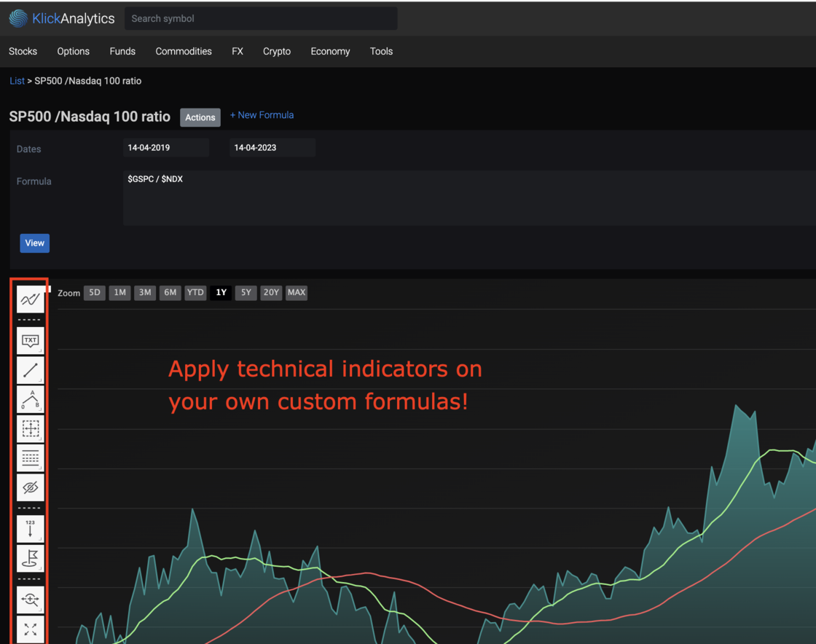Screen dimensions: 816x644
Task: Set chart zoom to YTD
Action: [x=196, y=292]
